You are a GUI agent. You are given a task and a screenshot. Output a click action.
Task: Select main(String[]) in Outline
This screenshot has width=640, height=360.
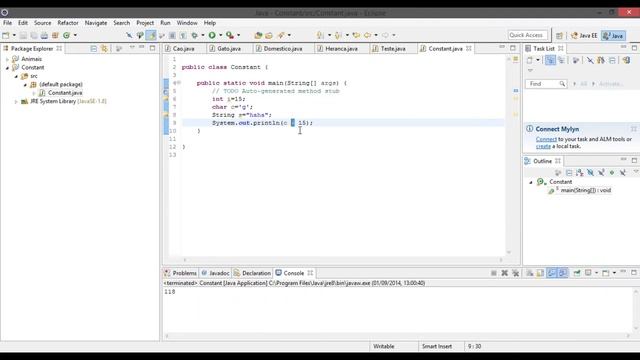(585, 190)
